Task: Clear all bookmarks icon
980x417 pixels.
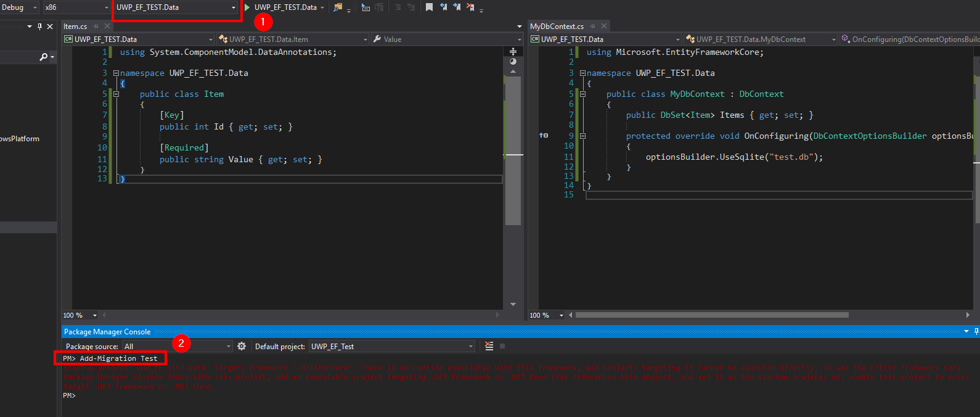Action: point(470,7)
